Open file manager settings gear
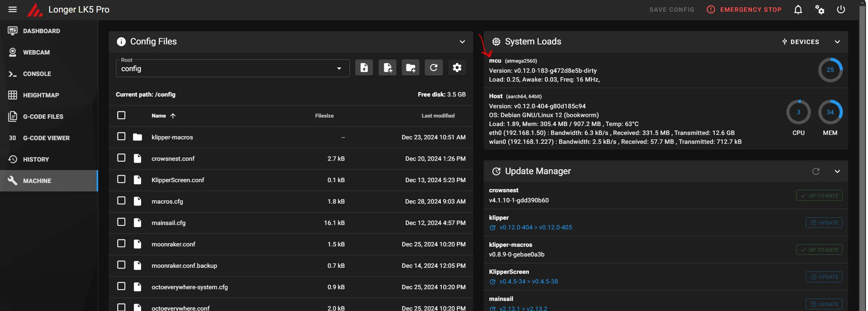Viewport: 868px width, 311px height. click(457, 67)
